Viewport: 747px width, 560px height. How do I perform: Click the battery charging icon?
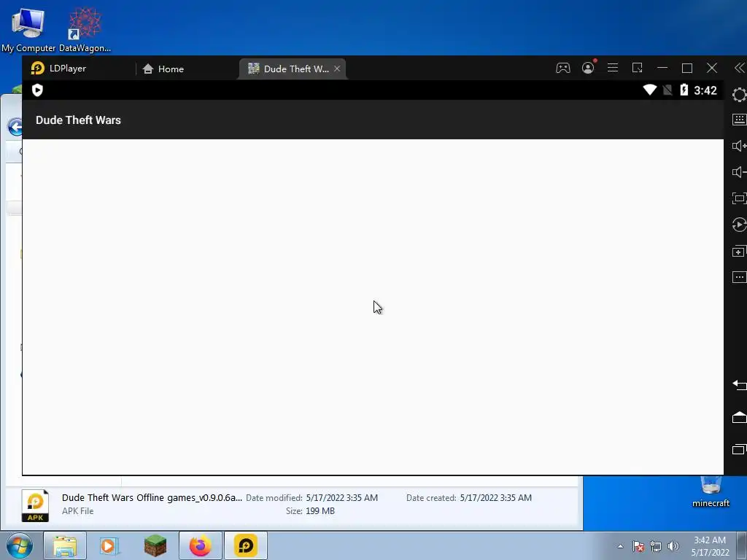point(684,90)
